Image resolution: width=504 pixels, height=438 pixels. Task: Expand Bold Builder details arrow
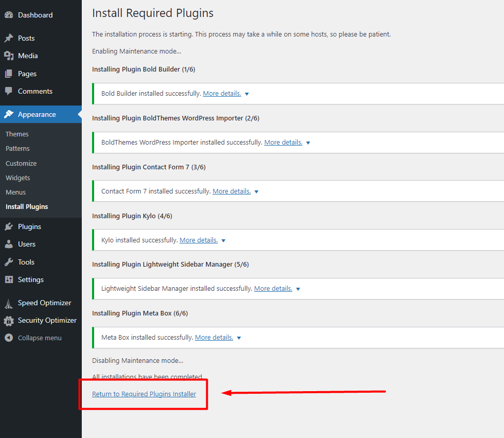pyautogui.click(x=247, y=94)
